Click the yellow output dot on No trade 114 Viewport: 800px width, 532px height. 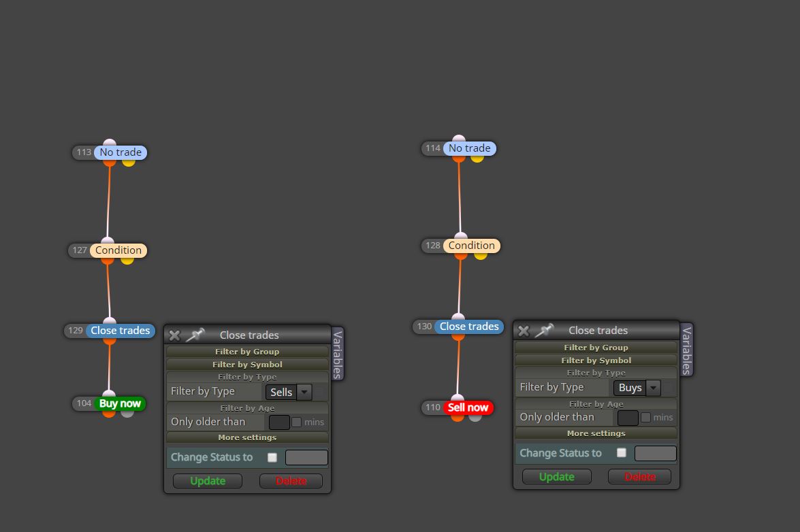(477, 158)
